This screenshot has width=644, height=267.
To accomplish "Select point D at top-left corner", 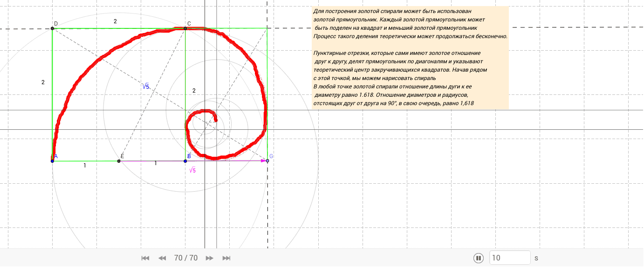I will coord(52,28).
